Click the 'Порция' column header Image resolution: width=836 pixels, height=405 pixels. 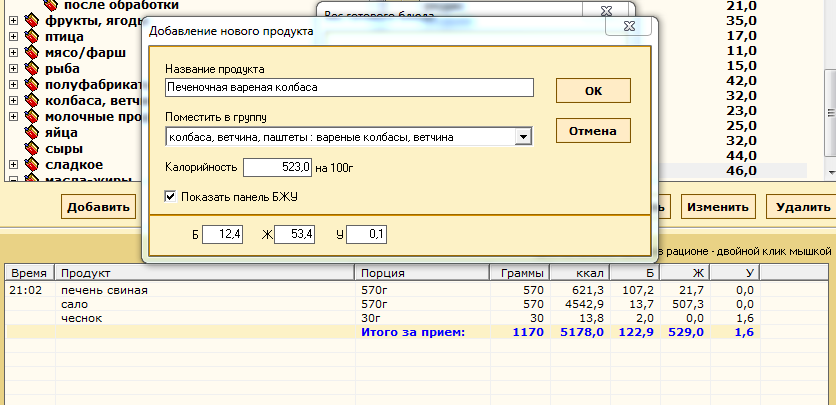[x=422, y=273]
